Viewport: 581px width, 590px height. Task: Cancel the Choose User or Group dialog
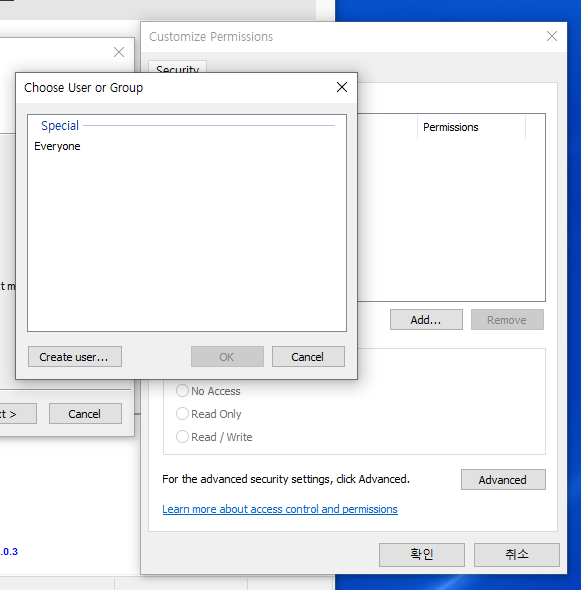[x=308, y=357]
